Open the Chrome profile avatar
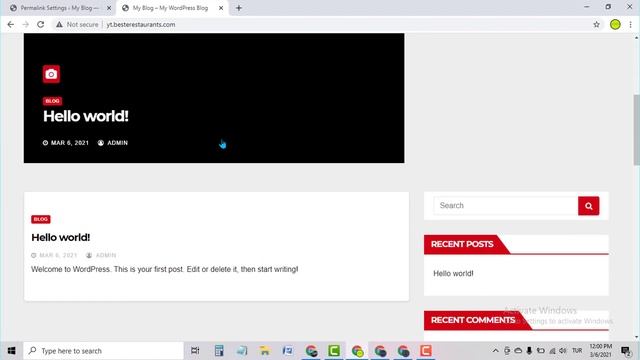640x360 pixels. click(615, 24)
